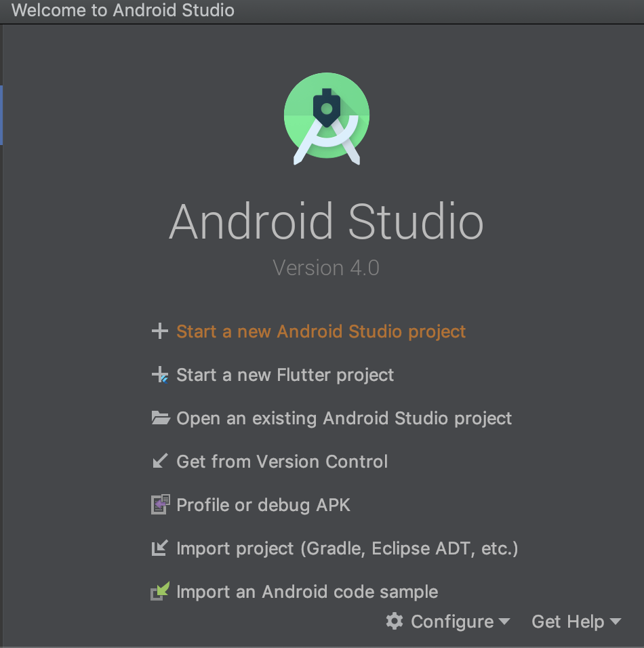The height and width of the screenshot is (648, 644).
Task: Click the Version Control arrow icon
Action: click(160, 461)
